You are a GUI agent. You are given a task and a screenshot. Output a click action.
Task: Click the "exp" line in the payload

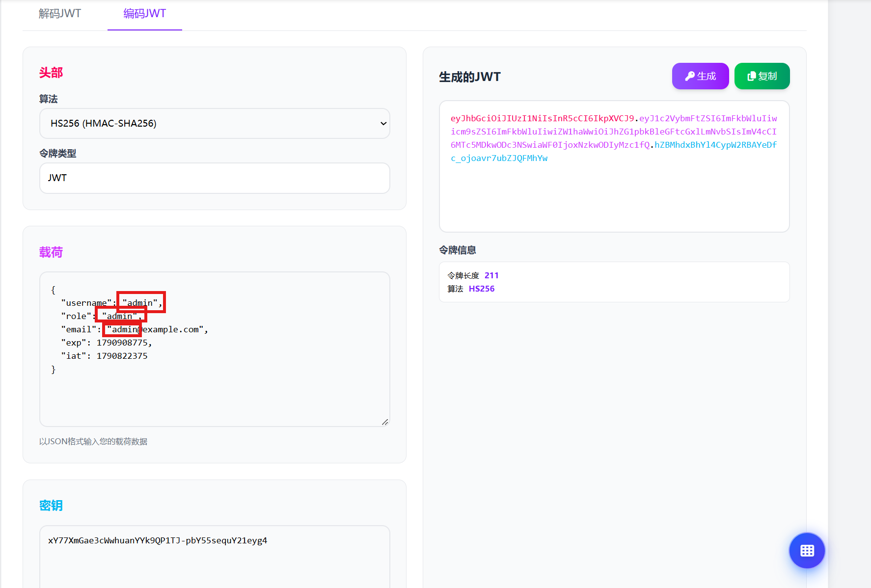click(107, 343)
